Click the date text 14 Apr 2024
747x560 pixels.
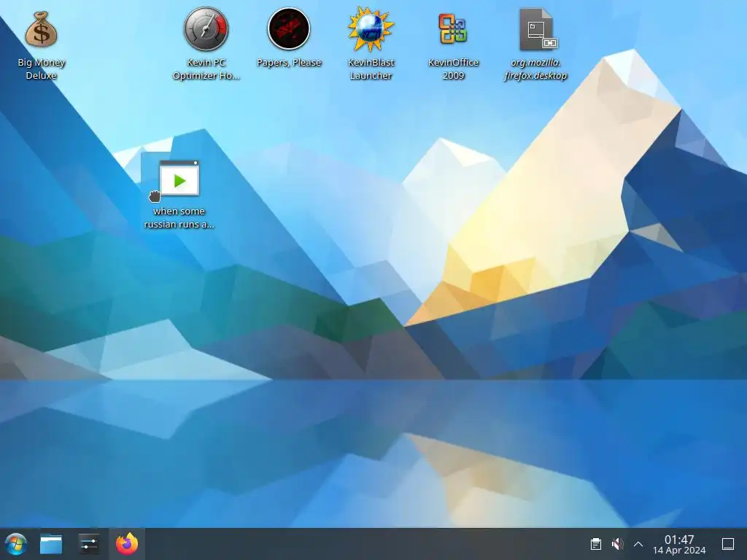click(x=679, y=551)
